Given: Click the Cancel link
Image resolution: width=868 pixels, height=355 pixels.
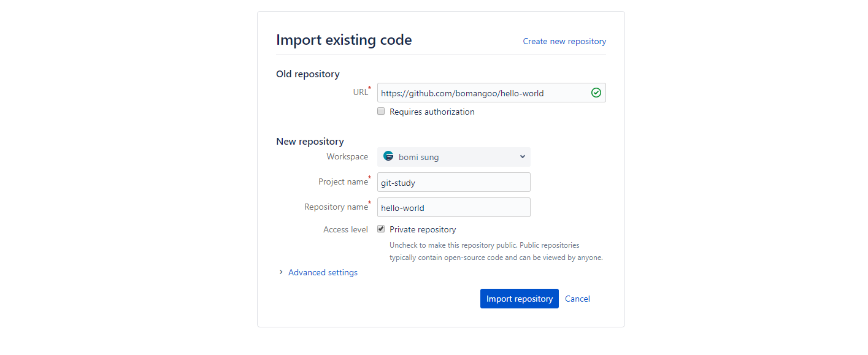Looking at the screenshot, I should tap(577, 299).
